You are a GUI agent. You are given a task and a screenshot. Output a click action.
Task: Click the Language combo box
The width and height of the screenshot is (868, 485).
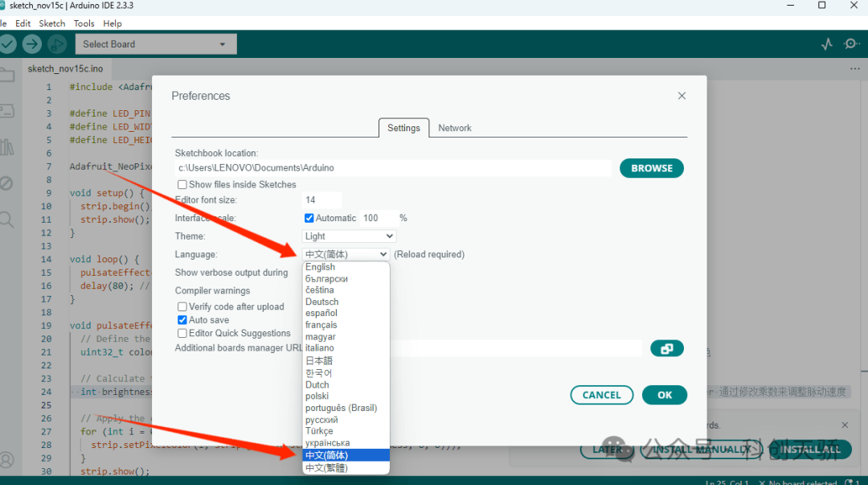[346, 254]
